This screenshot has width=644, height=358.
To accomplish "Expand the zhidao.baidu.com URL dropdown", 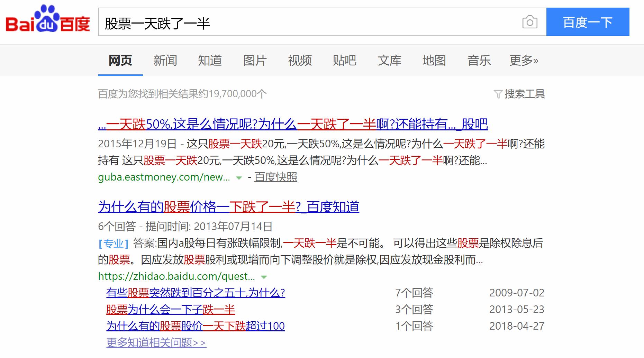I will (x=264, y=277).
